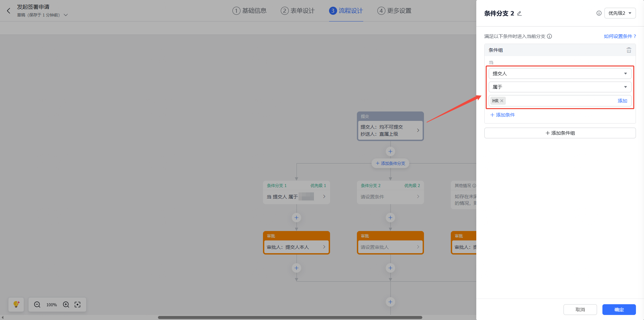Click the edit pencil next to 条件分支 2
This screenshot has width=644, height=320.
tap(519, 13)
